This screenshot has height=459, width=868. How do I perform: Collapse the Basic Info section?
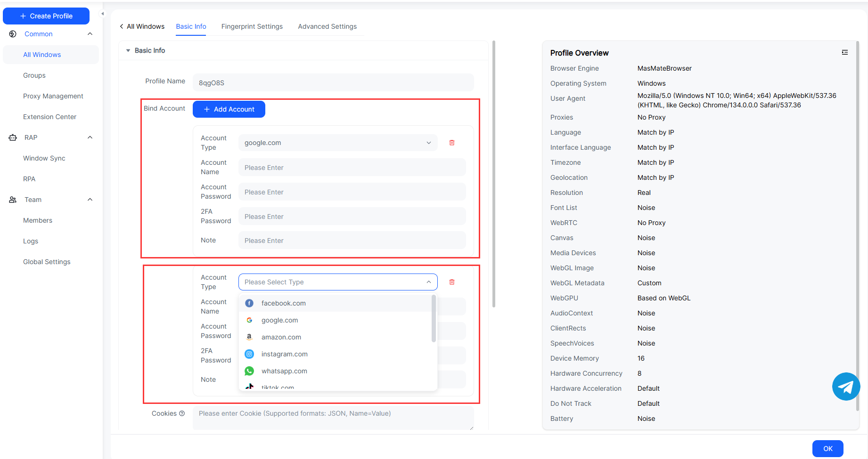128,50
